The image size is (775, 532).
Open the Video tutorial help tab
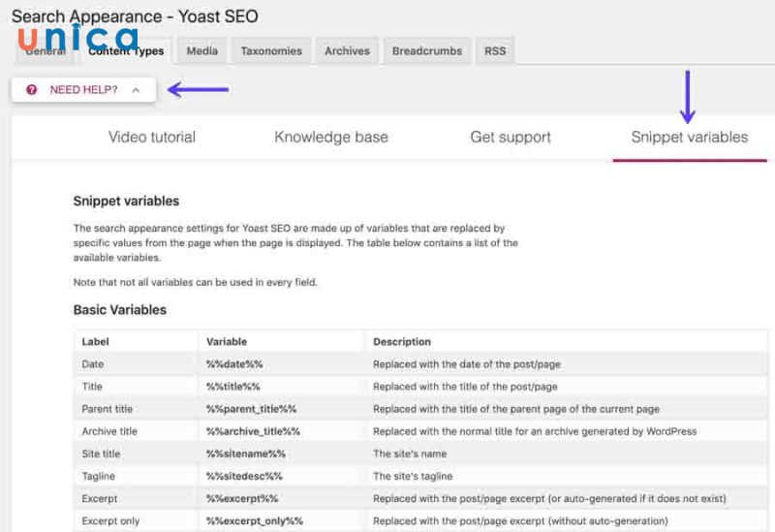point(152,138)
